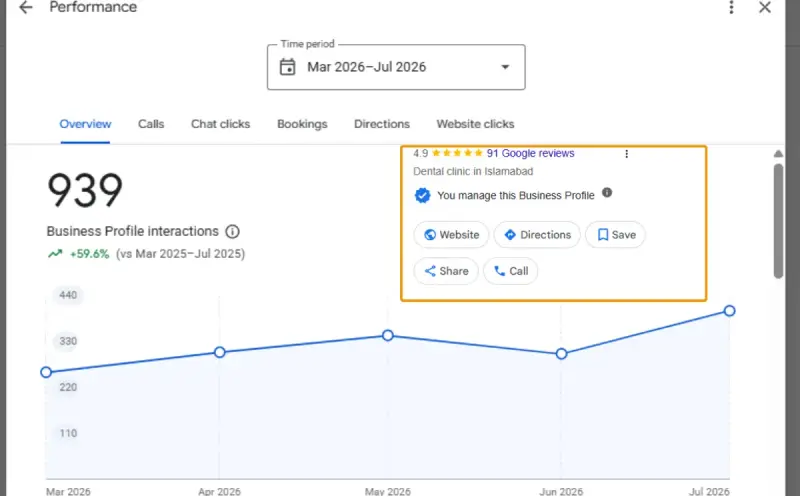This screenshot has height=500, width=800.
Task: Click the +59.6% change value
Action: click(x=89, y=254)
